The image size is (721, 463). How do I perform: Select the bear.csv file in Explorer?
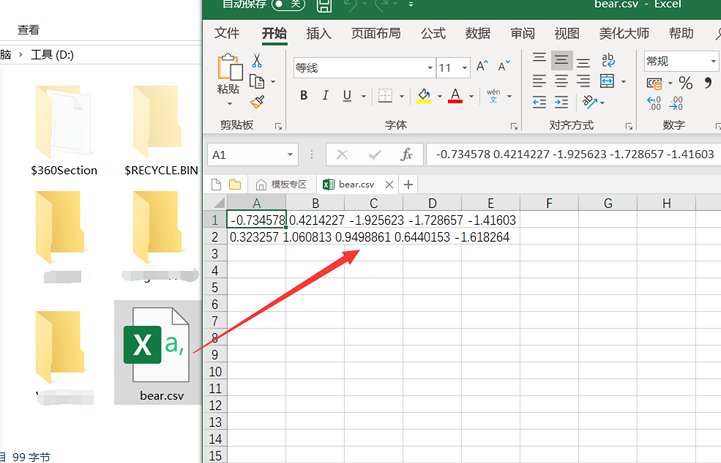click(x=159, y=353)
